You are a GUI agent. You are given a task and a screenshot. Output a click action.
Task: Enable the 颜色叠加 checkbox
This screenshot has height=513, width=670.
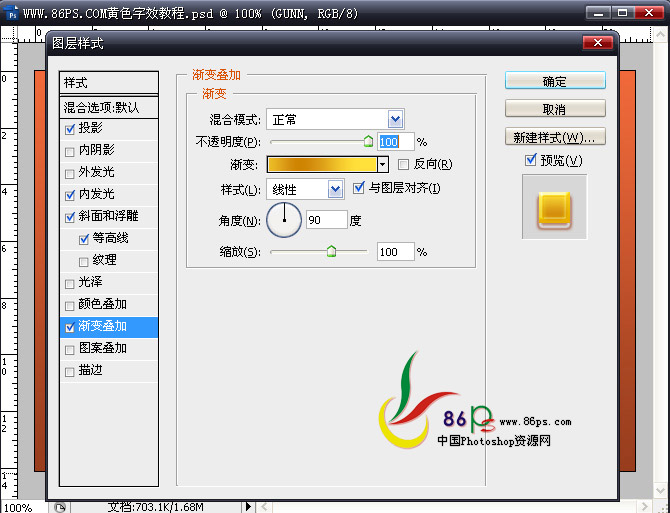(70, 306)
